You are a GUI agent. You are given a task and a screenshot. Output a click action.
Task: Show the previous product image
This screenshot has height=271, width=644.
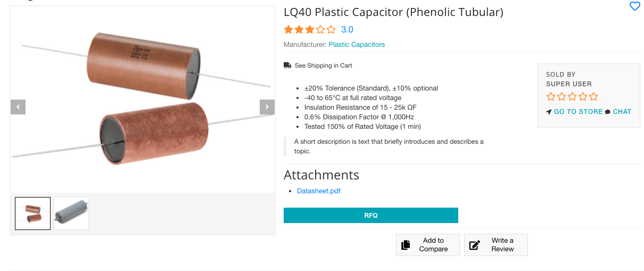coord(18,107)
